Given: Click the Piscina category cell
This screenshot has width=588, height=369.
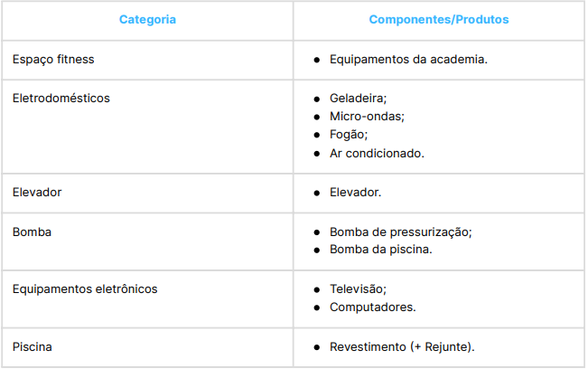Looking at the screenshot, I should pos(33,346).
